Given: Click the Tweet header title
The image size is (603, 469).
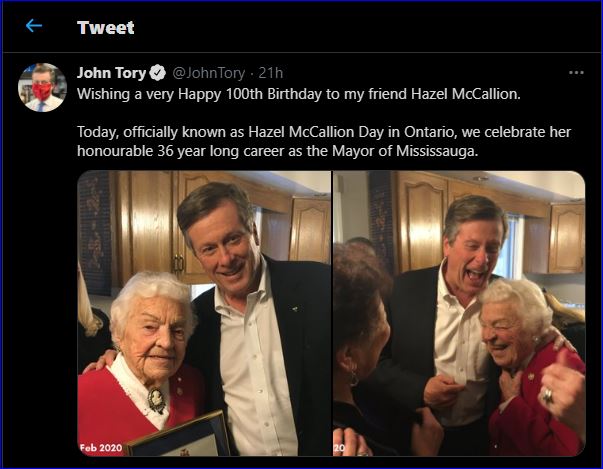Looking at the screenshot, I should click(106, 28).
